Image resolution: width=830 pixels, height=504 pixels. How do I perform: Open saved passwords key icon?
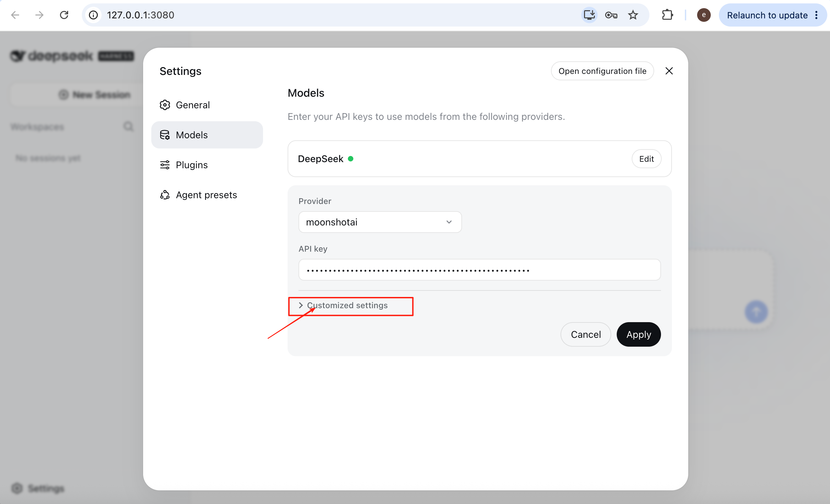[x=611, y=15]
